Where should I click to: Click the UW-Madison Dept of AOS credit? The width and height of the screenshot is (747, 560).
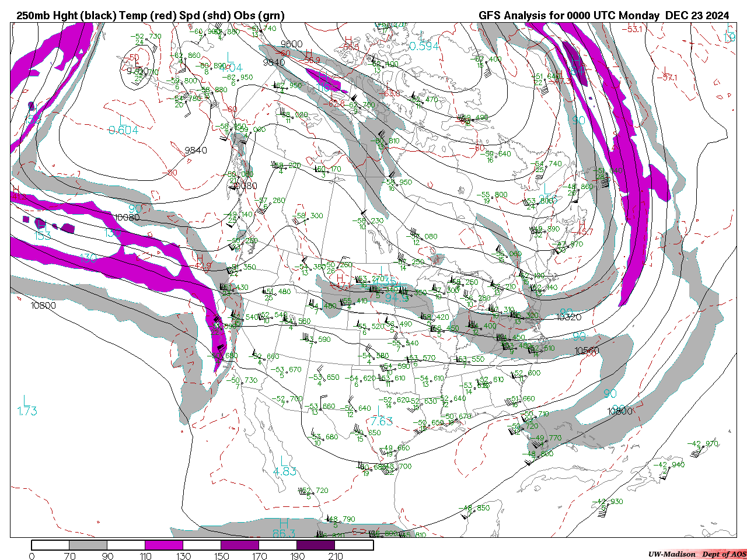click(x=697, y=554)
